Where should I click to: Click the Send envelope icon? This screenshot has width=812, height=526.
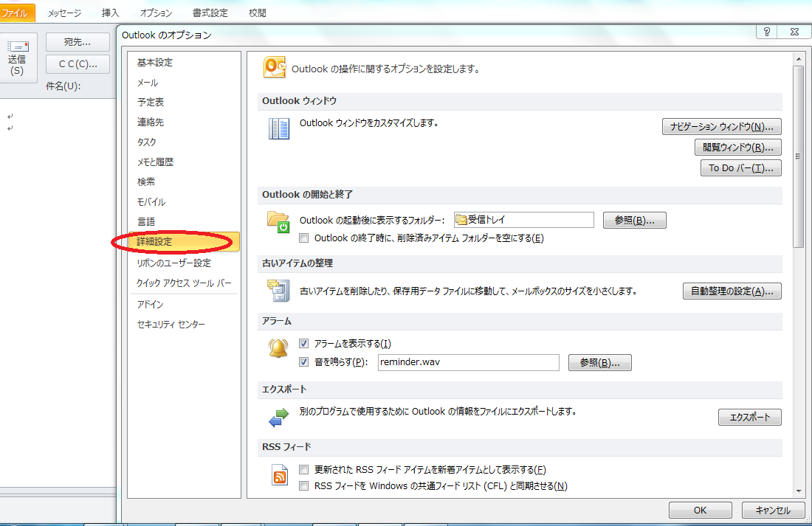tap(18, 46)
